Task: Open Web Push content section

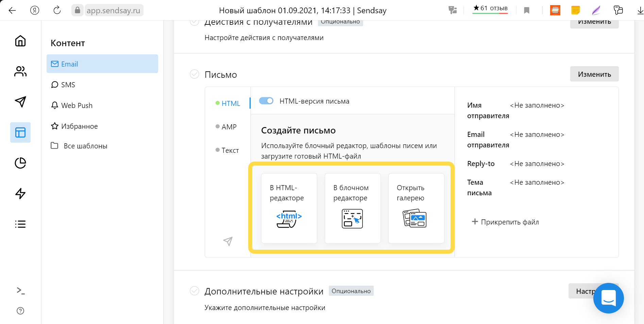Action: click(x=77, y=106)
